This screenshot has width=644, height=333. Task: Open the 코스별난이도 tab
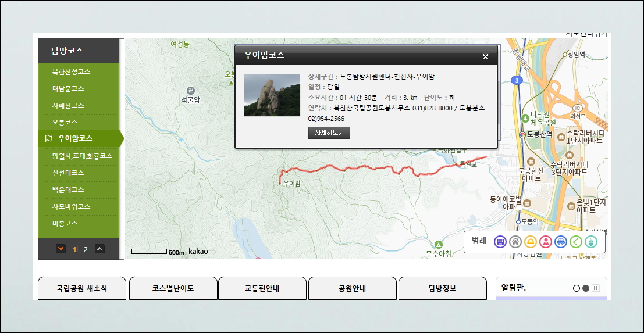click(x=173, y=288)
